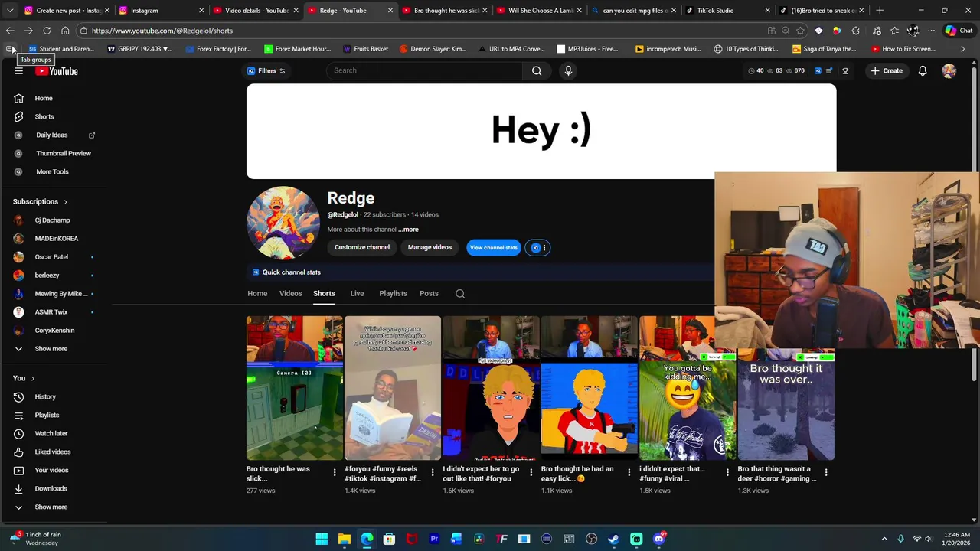Click the search magnifier button
Viewport: 980px width, 551px height.
click(x=537, y=70)
